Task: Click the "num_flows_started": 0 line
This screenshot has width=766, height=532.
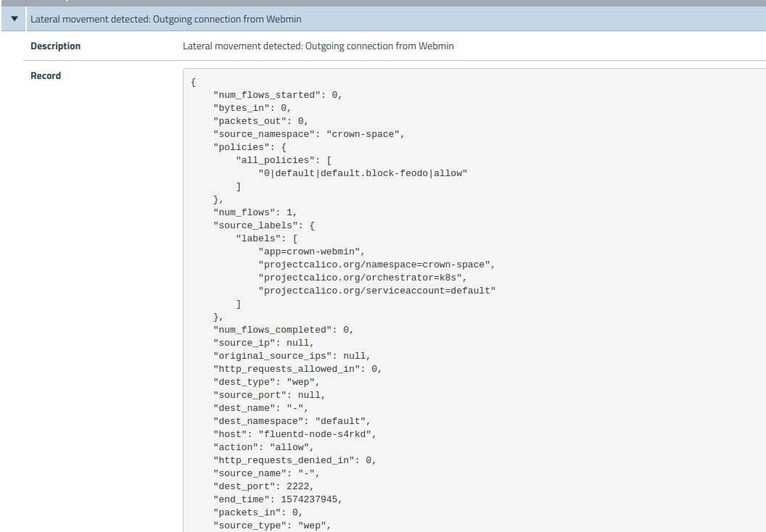Action: [x=278, y=95]
